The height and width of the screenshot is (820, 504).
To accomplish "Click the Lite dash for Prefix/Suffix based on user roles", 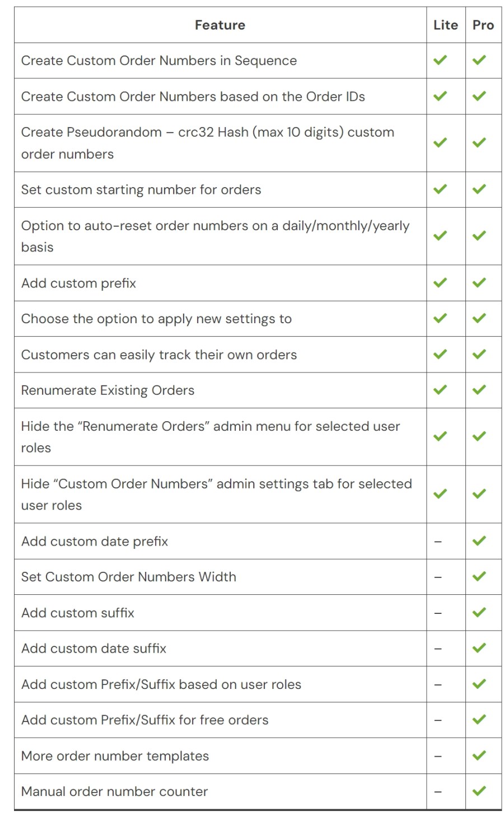I will [438, 685].
